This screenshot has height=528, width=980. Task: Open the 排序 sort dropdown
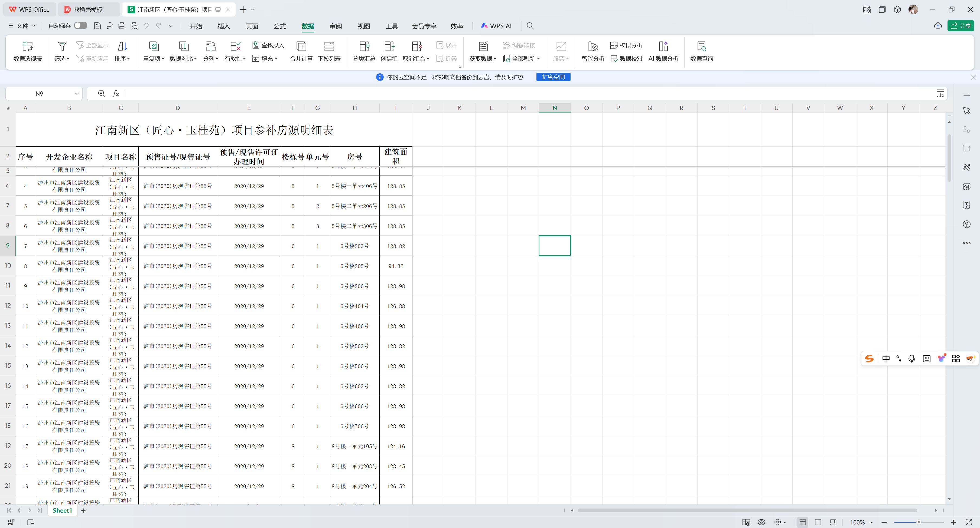[122, 58]
